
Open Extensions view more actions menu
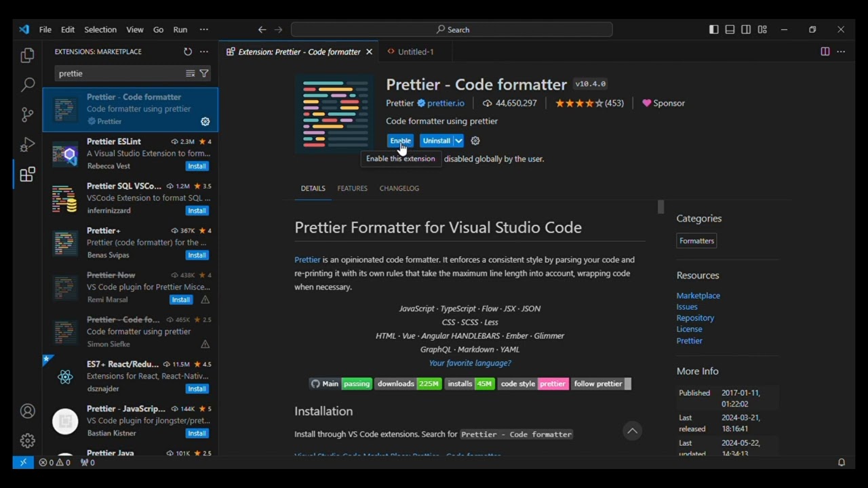pos(203,52)
